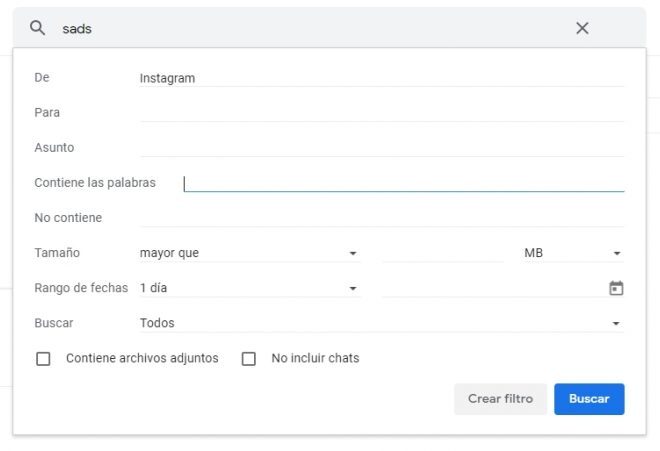The width and height of the screenshot is (660, 451).
Task: Click the date input next to calendar
Action: click(x=492, y=288)
